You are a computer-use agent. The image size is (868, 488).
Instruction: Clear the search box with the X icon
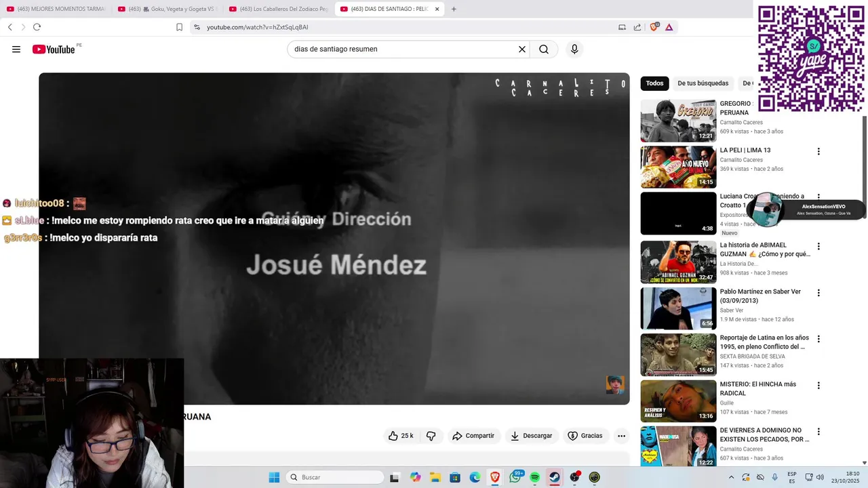click(522, 49)
